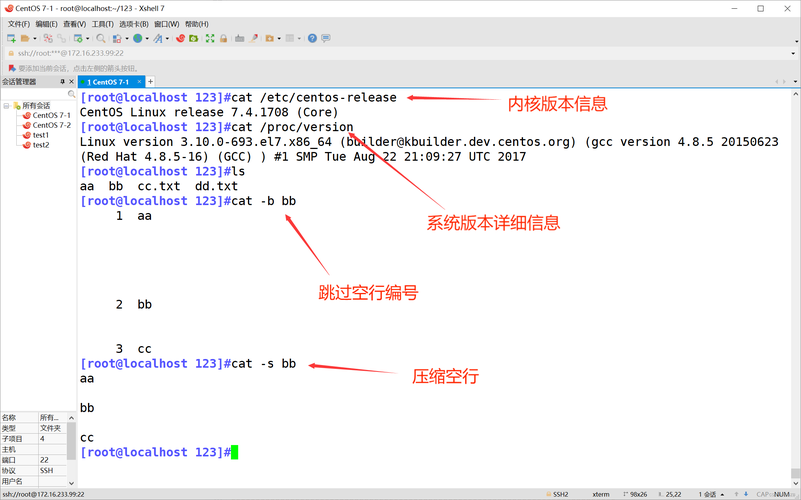Open the globe Encoding dropdown arrow
Screen dimensions: 801x500
coord(147,39)
